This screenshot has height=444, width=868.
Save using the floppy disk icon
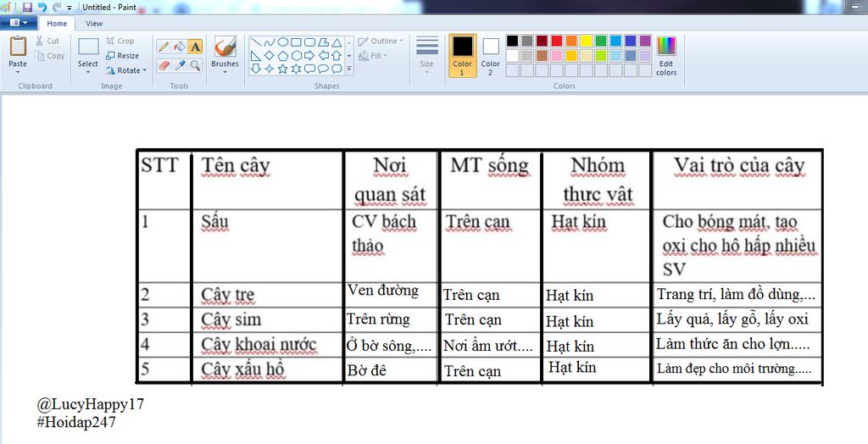[x=27, y=7]
